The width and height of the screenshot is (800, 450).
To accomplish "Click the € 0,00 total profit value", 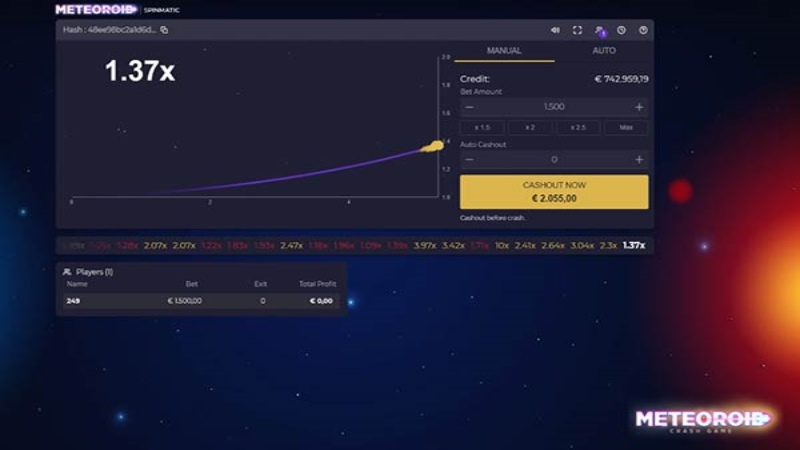I will point(321,301).
